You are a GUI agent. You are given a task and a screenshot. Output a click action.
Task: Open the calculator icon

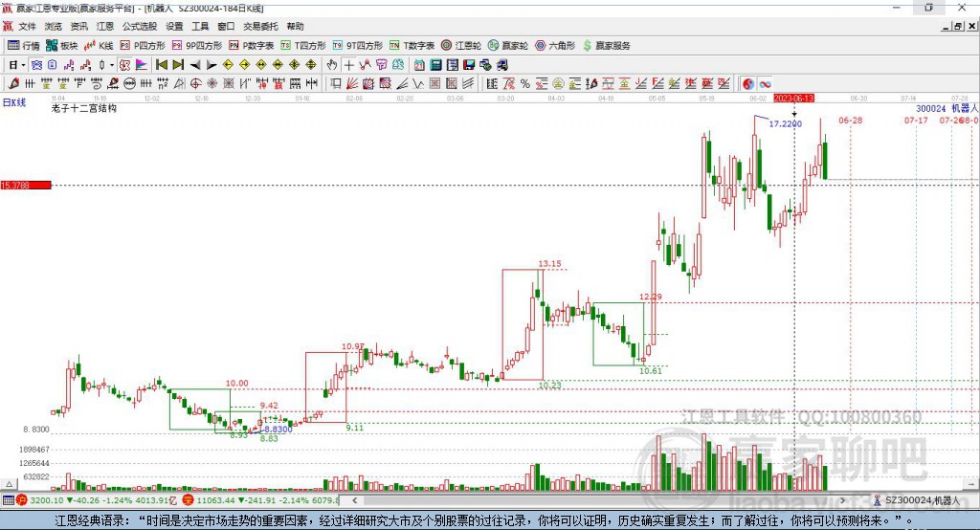tap(436, 65)
